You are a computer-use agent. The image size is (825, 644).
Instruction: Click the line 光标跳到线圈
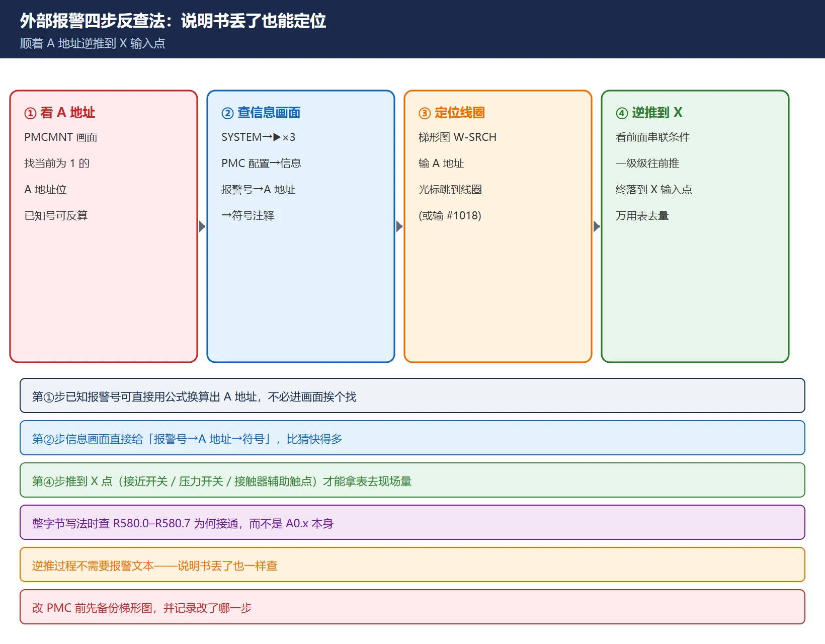coord(450,189)
